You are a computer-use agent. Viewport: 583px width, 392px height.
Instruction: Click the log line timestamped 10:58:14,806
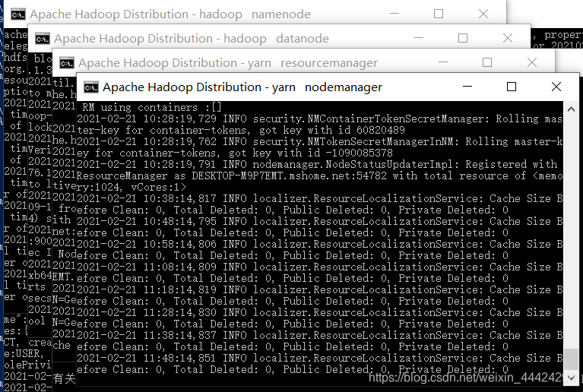tap(319, 244)
